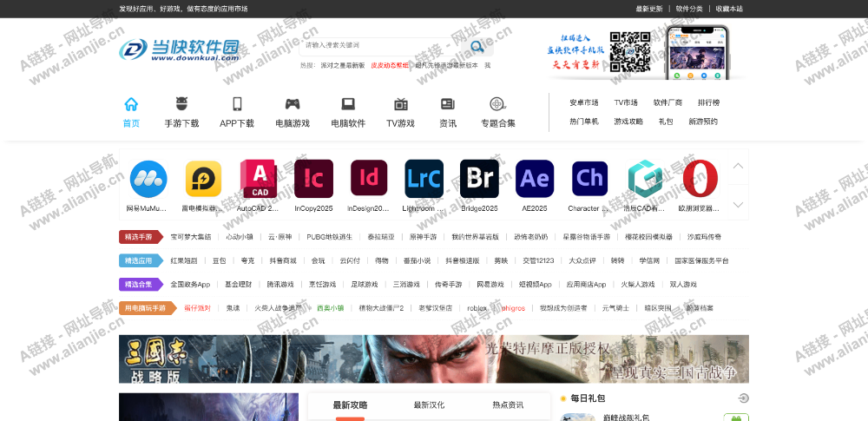Click 软件分类 in the top bar
The image size is (868, 421).
(689, 9)
